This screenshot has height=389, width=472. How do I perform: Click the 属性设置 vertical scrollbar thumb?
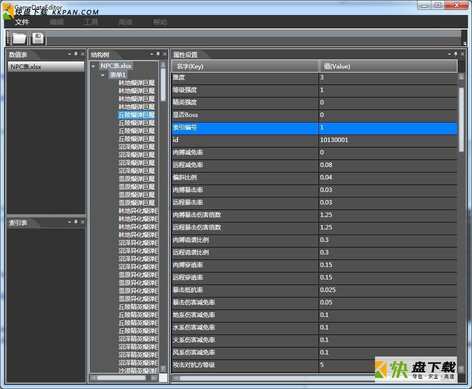[461, 119]
